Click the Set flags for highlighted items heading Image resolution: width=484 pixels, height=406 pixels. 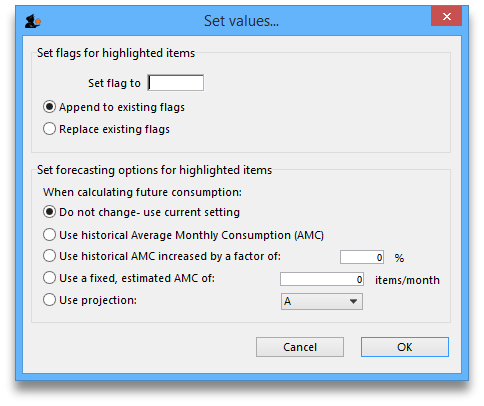(x=116, y=53)
